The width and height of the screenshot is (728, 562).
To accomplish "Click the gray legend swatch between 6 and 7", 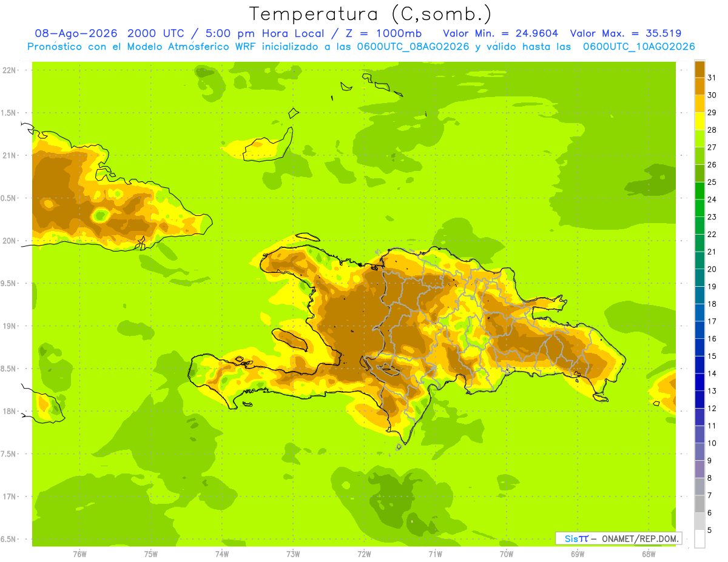I will (699, 504).
